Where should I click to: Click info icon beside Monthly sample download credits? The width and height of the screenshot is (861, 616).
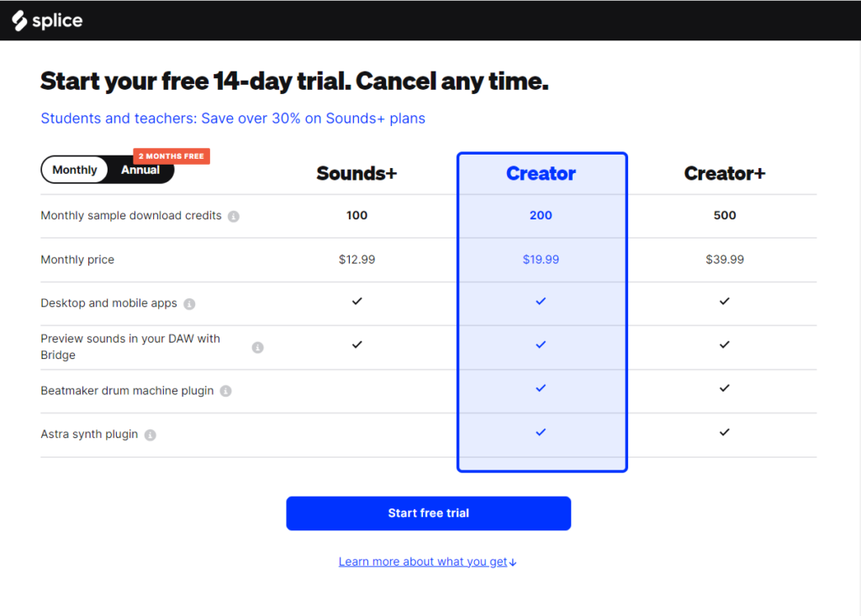pyautogui.click(x=234, y=217)
